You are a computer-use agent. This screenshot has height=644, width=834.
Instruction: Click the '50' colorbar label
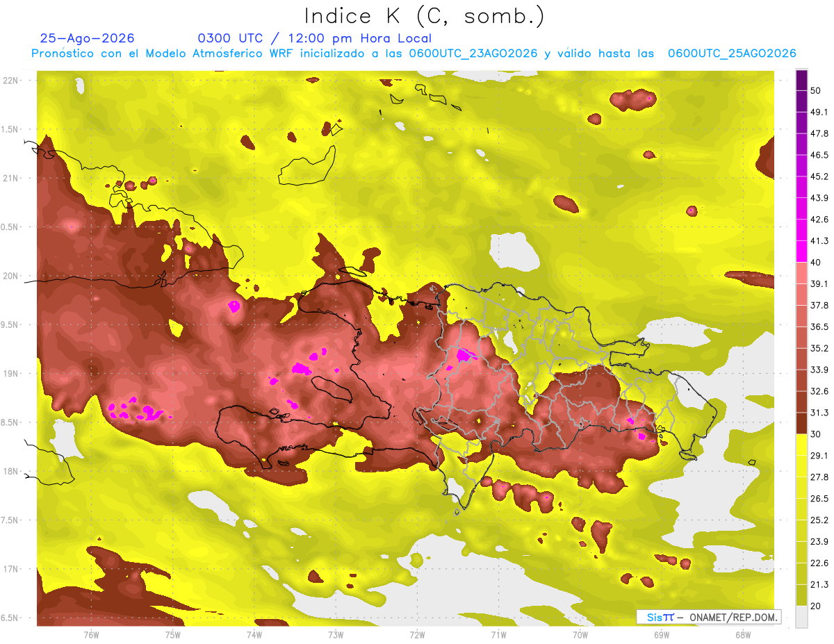click(x=816, y=90)
